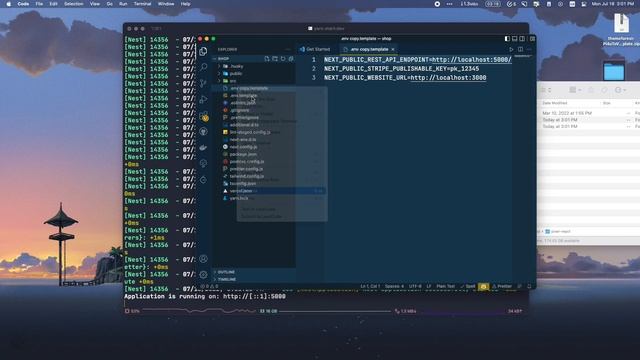This screenshot has width=640, height=360.
Task: Click Prettier status bar item
Action: click(502, 287)
